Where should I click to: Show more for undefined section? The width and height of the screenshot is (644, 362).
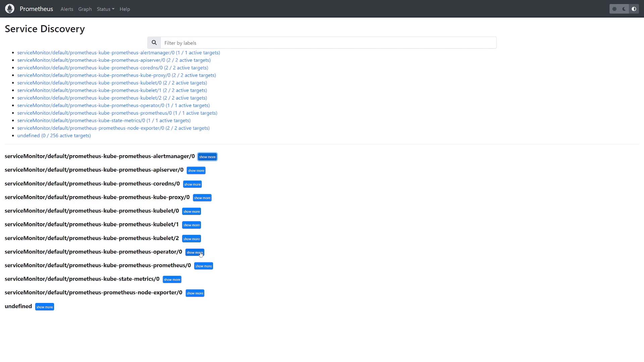(45, 307)
